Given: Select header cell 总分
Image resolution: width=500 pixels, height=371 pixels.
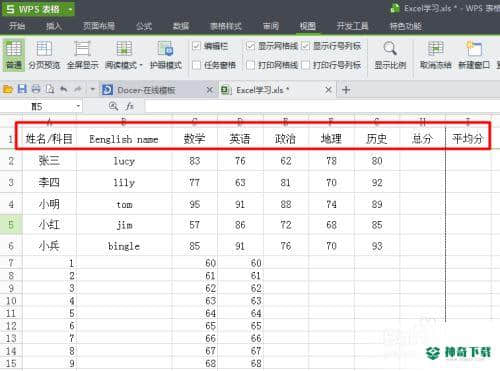Looking at the screenshot, I should pyautogui.click(x=422, y=138).
